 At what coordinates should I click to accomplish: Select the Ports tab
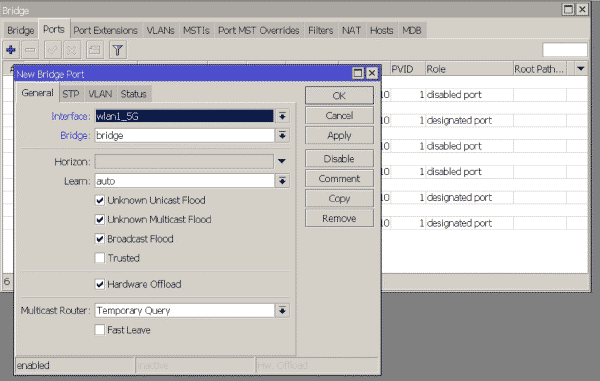[54, 29]
